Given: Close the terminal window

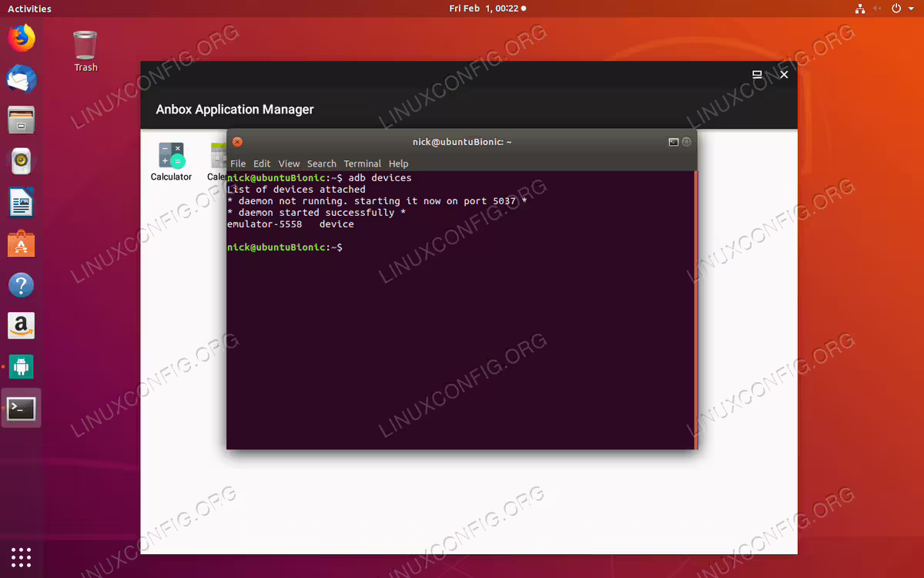Looking at the screenshot, I should click(x=237, y=142).
